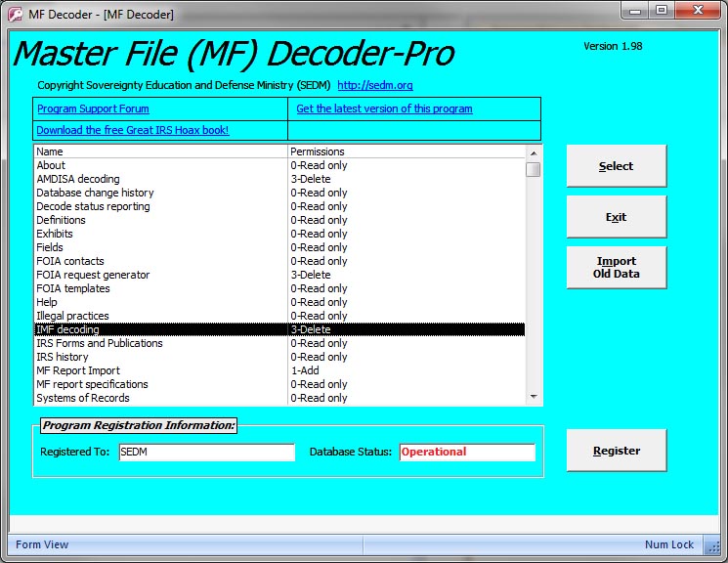Click the Version 1.98 label
Viewport: 728px width, 563px height.
[613, 46]
